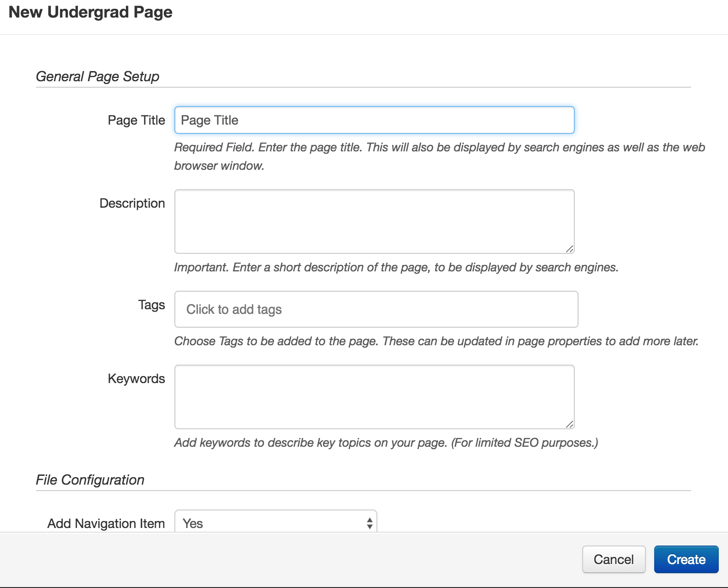Viewport: 728px width, 588px height.
Task: Click the 'New Undergrad Page' dialog title
Action: coord(90,12)
